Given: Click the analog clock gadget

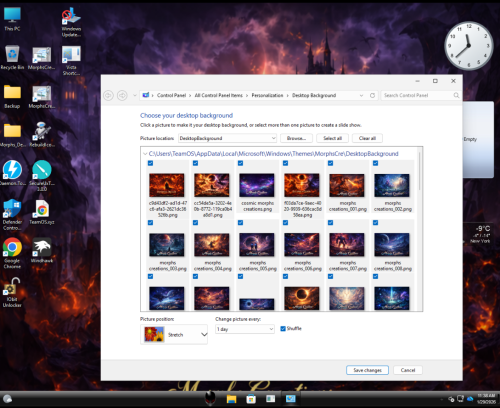Looking at the screenshot, I should point(468,46).
